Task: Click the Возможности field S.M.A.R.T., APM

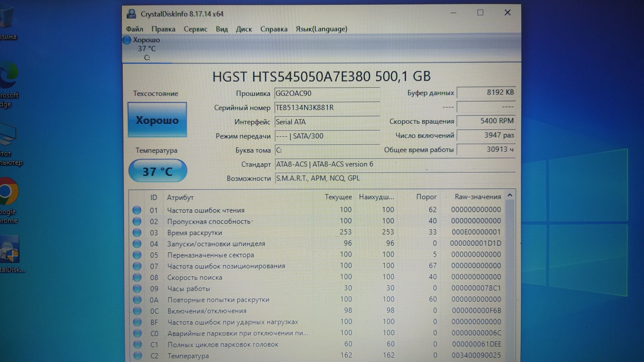Action: coord(395,178)
